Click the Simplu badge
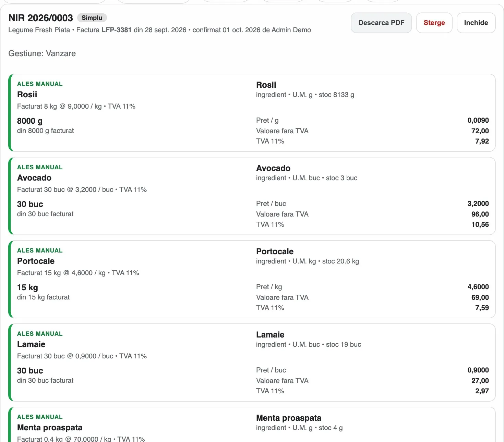The width and height of the screenshot is (504, 442). [x=92, y=18]
